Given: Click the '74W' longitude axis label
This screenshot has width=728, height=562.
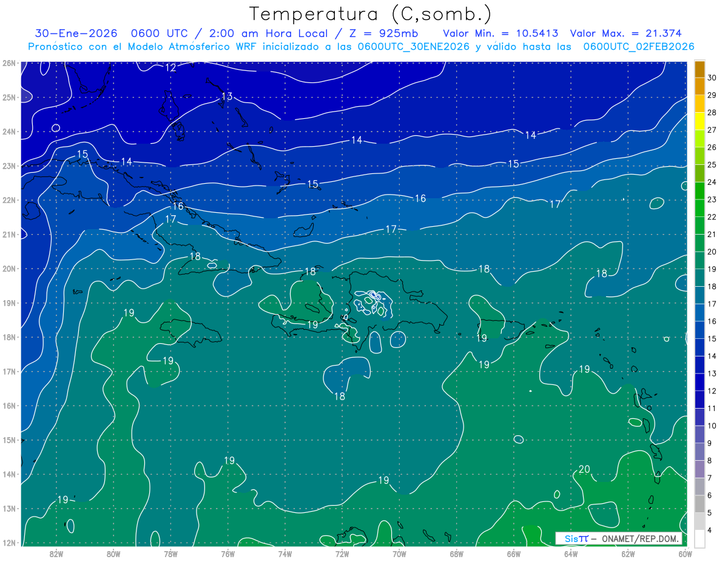Looking at the screenshot, I should tap(285, 553).
